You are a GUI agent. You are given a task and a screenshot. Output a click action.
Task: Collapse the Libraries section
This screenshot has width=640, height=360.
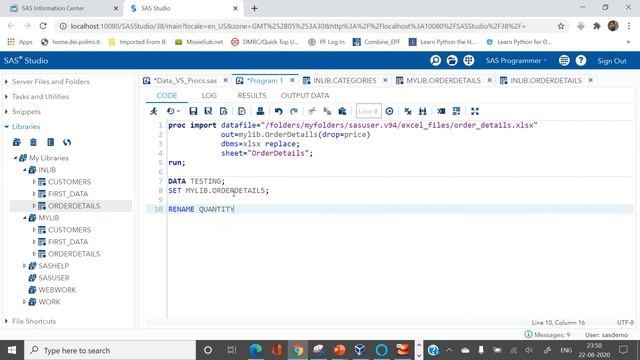(x=7, y=127)
